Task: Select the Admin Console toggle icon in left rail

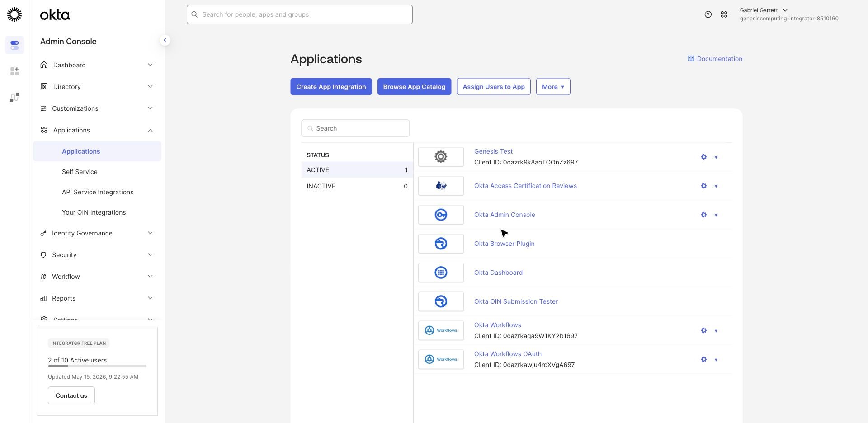Action: [14, 45]
